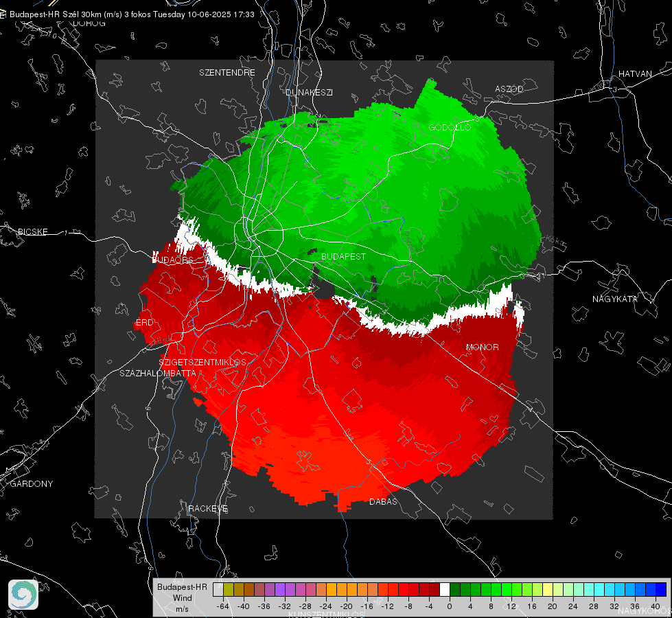Click the -32 legend value
This screenshot has width=672, height=618.
click(x=285, y=606)
